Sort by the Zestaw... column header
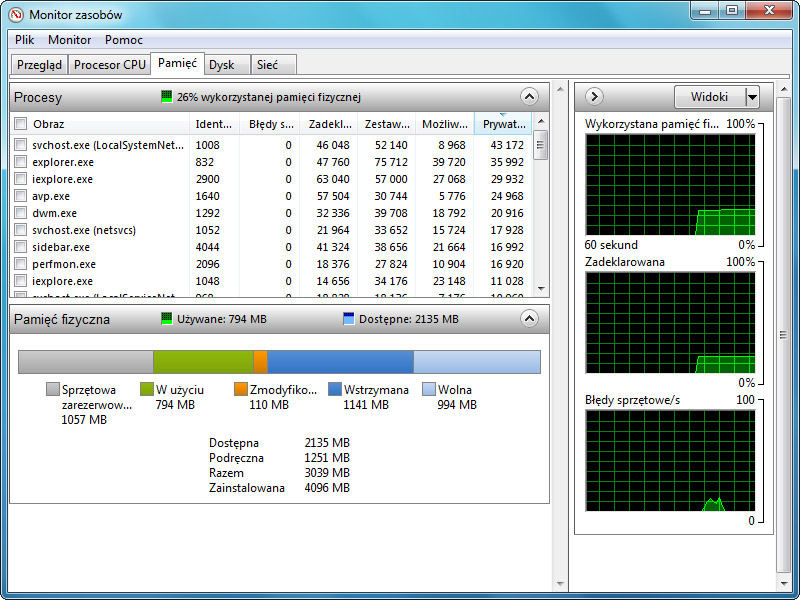 (387, 124)
